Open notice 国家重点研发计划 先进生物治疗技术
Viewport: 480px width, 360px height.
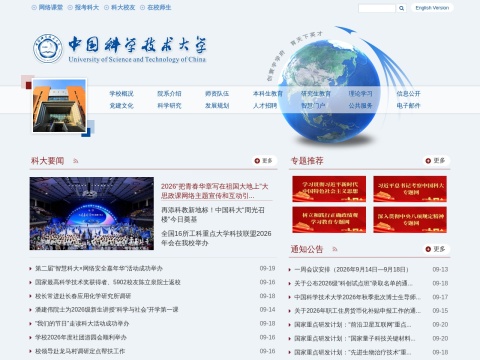pyautogui.click(x=353, y=352)
